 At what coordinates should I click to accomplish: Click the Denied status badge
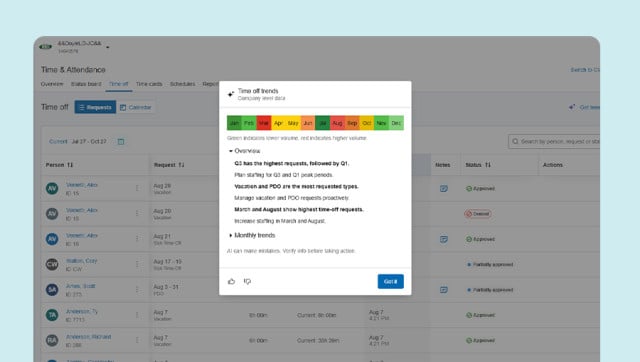478,214
